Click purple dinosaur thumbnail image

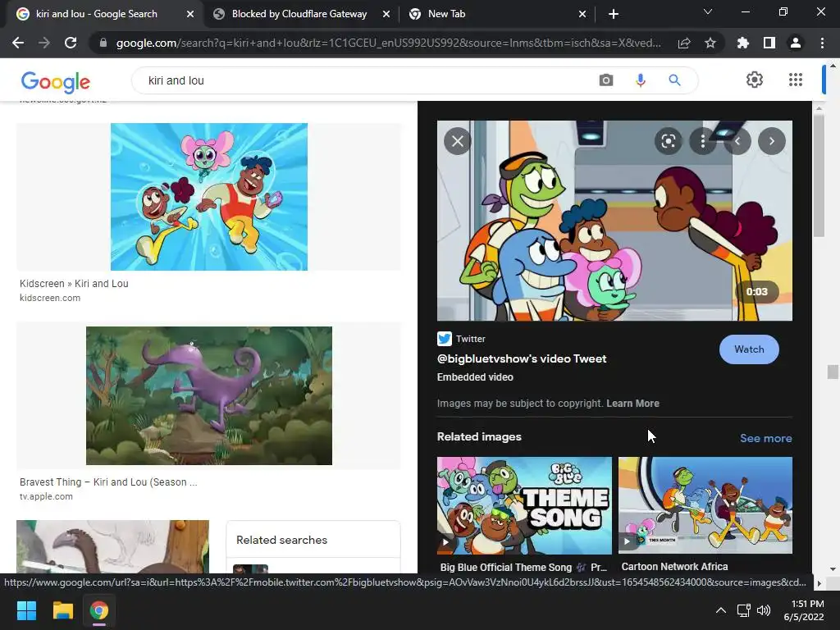pyautogui.click(x=209, y=396)
